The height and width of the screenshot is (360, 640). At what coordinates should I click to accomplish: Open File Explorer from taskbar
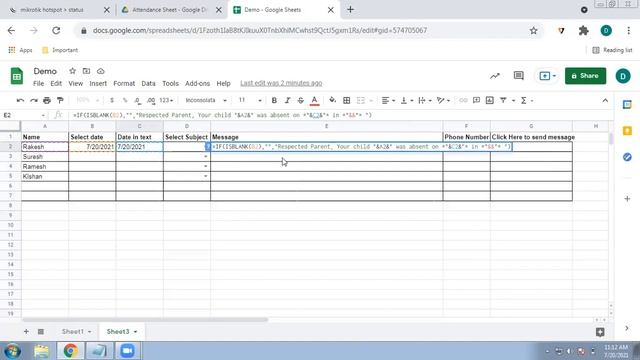click(x=41, y=351)
